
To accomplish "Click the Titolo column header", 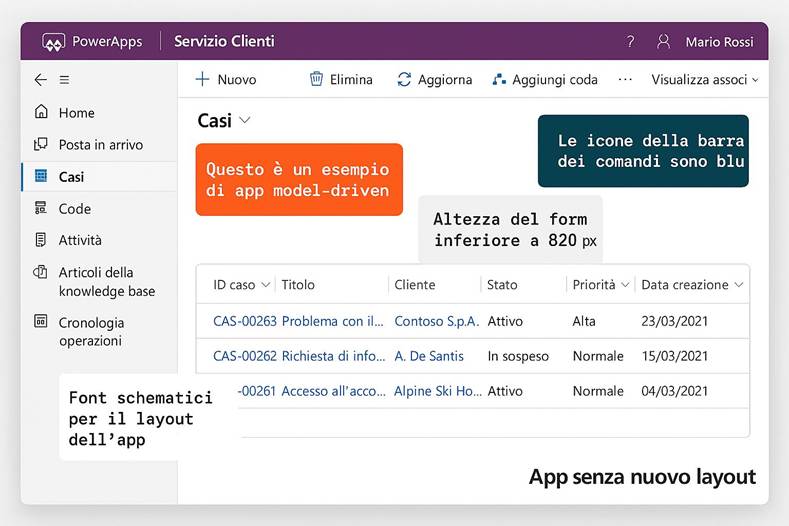I will point(298,285).
